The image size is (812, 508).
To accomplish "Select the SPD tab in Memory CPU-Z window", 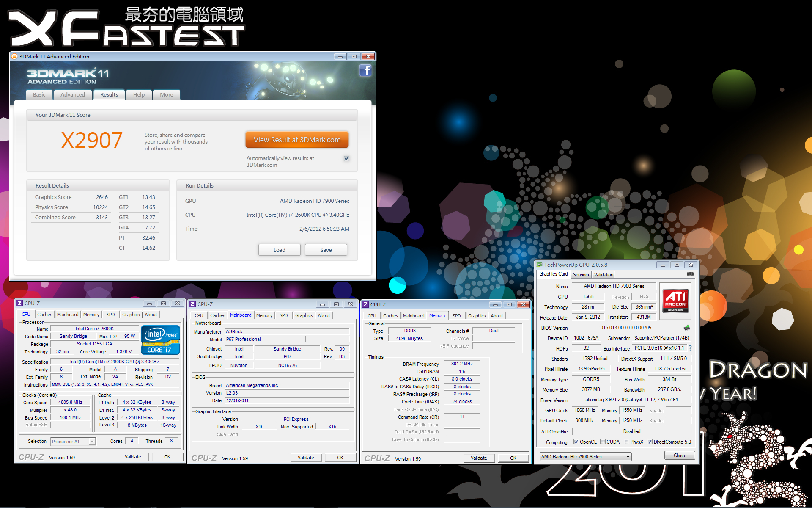I will pyautogui.click(x=456, y=316).
